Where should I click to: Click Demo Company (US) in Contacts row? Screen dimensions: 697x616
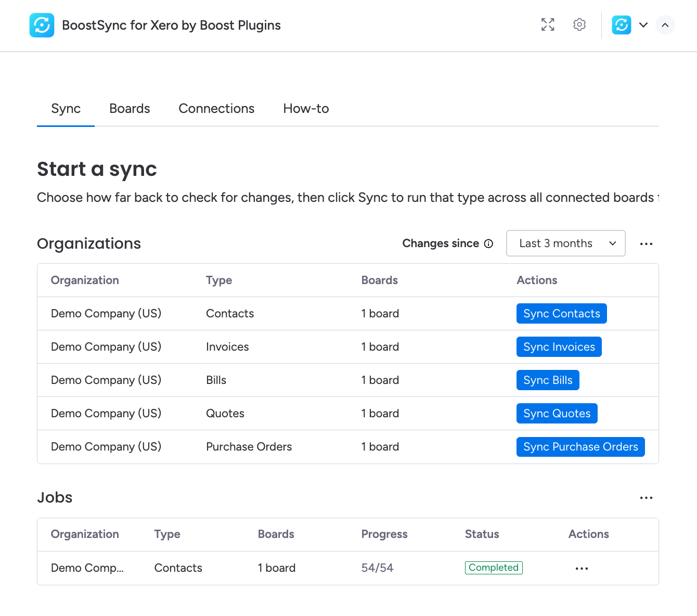point(106,314)
